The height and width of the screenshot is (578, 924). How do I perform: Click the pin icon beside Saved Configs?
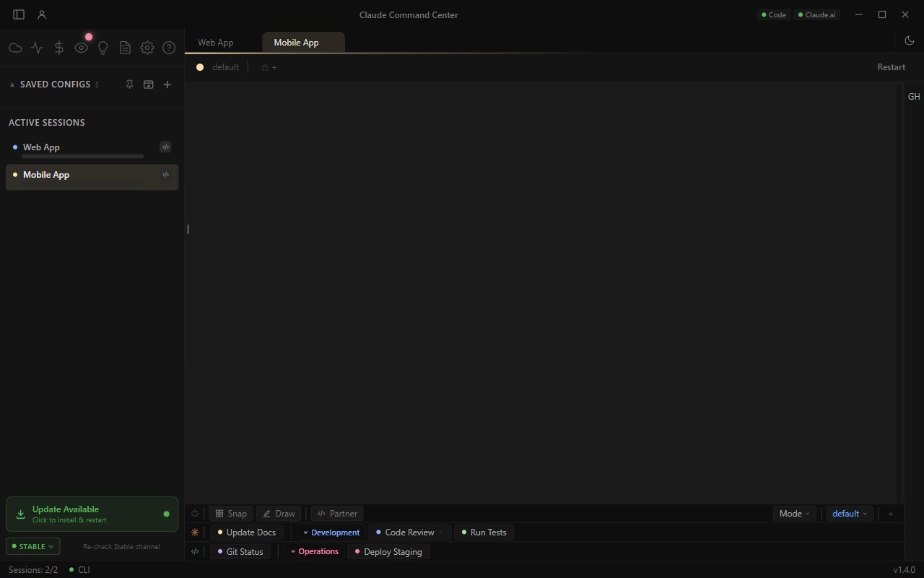tap(129, 85)
